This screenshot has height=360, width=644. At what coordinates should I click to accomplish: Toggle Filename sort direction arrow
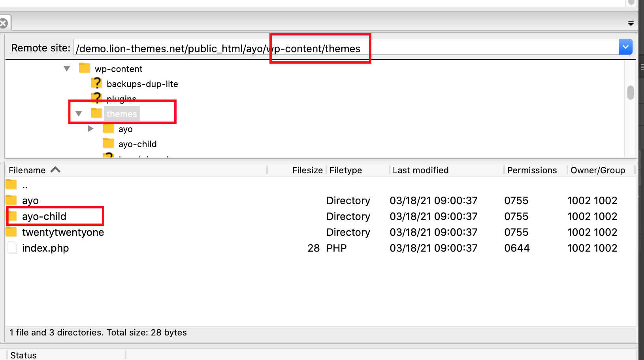[x=55, y=170]
